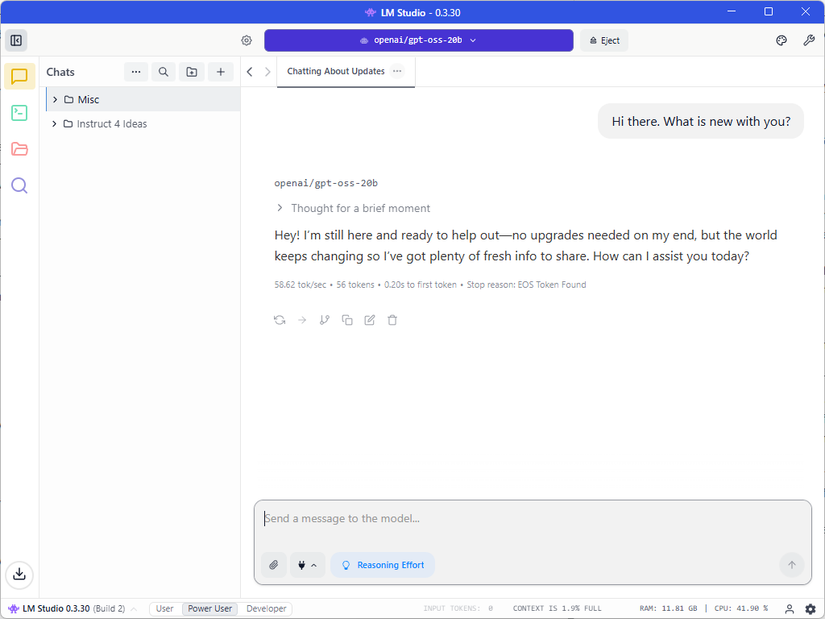Open the Discover search icon in sidebar
The width and height of the screenshot is (825, 619).
(x=19, y=185)
